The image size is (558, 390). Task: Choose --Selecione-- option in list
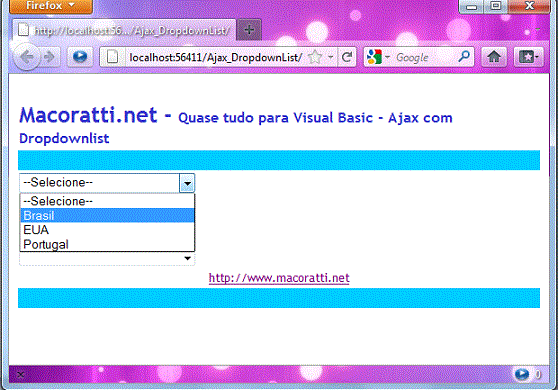point(107,201)
